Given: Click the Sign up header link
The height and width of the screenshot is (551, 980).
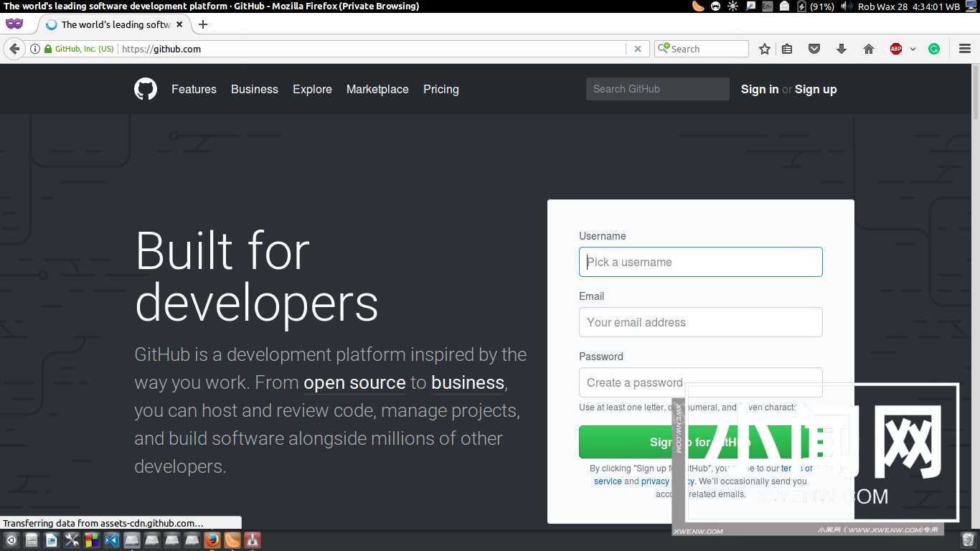Looking at the screenshot, I should click(x=816, y=89).
